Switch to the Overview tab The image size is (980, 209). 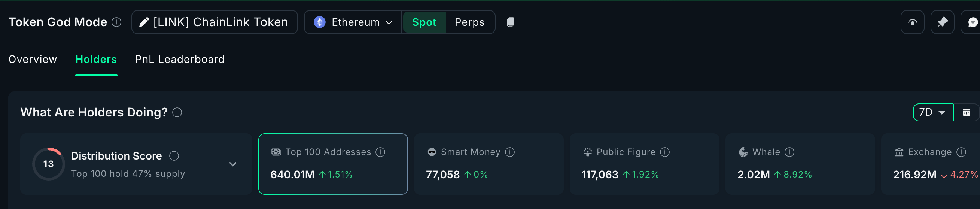click(x=33, y=60)
